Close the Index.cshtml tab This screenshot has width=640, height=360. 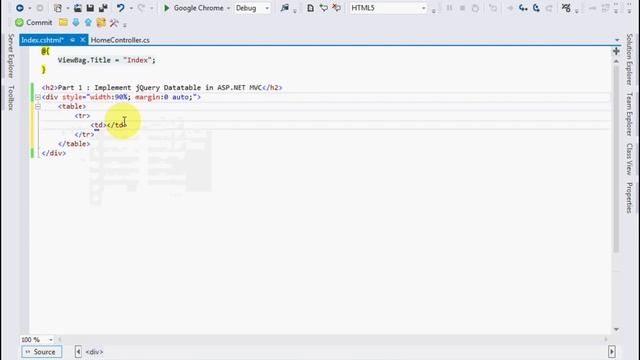click(82, 40)
